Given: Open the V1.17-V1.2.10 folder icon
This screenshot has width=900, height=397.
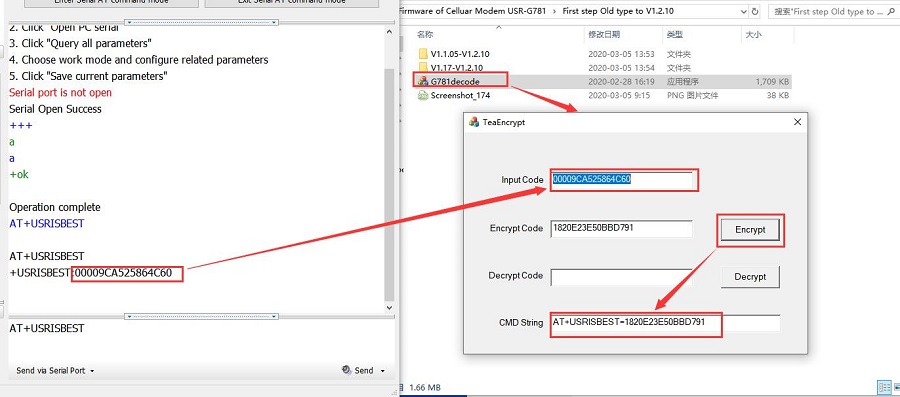Looking at the screenshot, I should tap(424, 68).
